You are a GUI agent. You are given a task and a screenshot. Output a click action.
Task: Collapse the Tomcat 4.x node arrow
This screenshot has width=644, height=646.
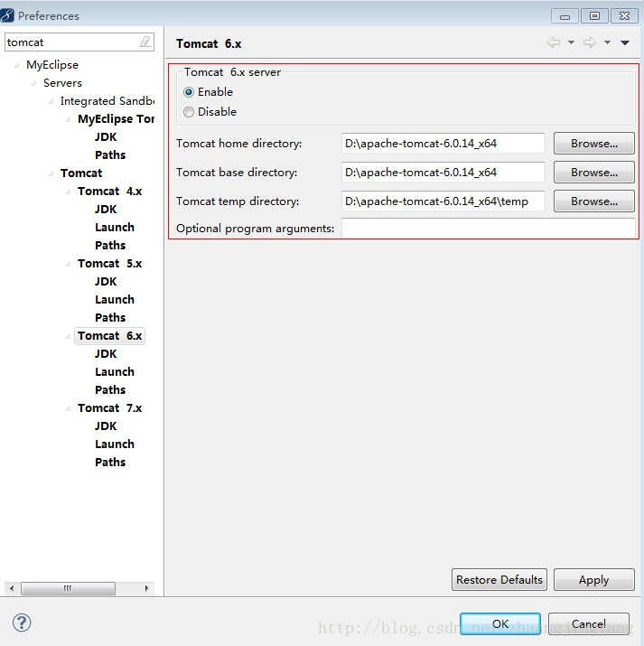pyautogui.click(x=68, y=192)
